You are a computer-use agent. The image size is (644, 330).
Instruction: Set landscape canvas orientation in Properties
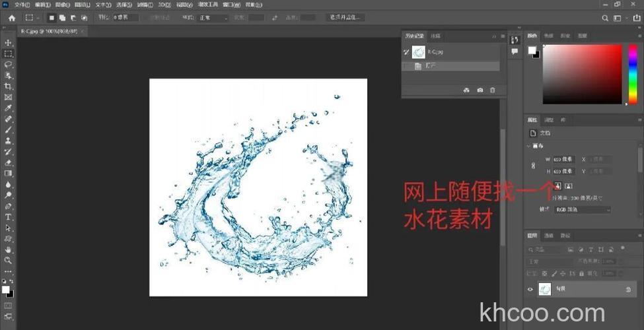click(x=569, y=186)
